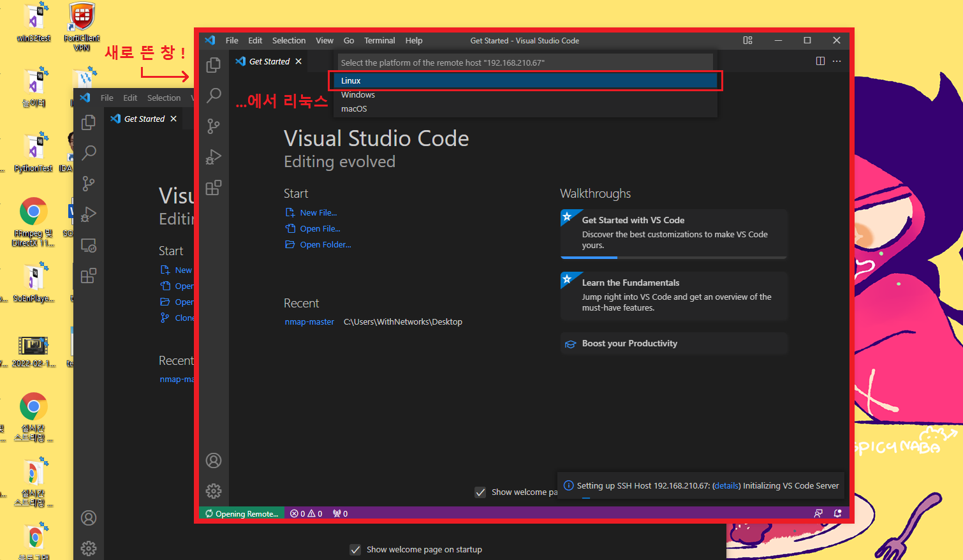
Task: Open File menu in background window
Action: (107, 98)
